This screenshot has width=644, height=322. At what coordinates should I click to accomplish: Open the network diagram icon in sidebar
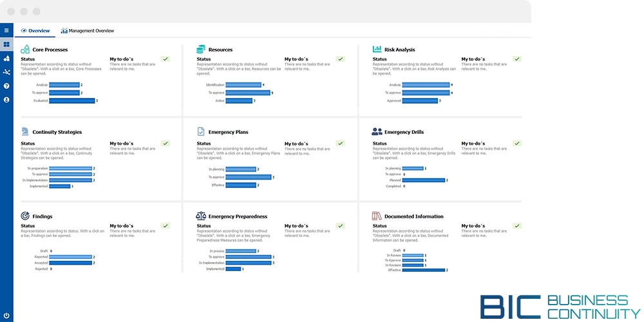click(6, 72)
